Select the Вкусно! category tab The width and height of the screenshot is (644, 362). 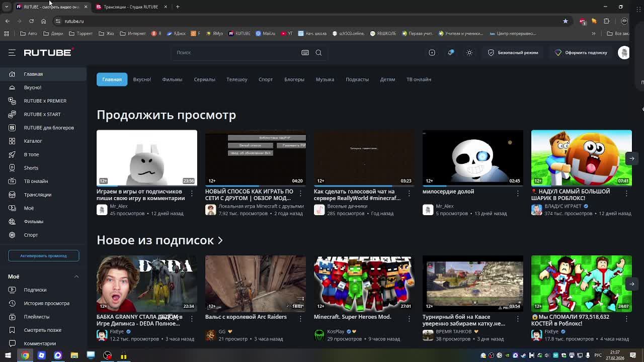click(x=142, y=79)
